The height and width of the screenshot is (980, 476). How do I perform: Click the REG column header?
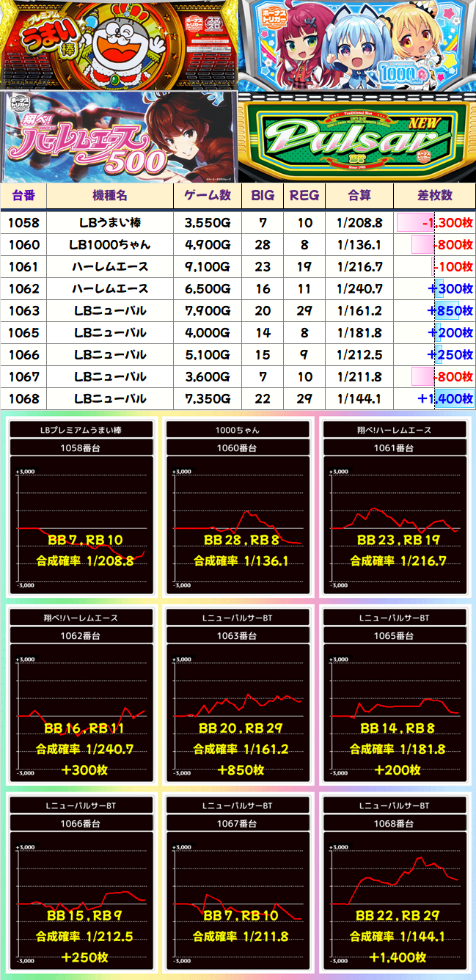304,195
